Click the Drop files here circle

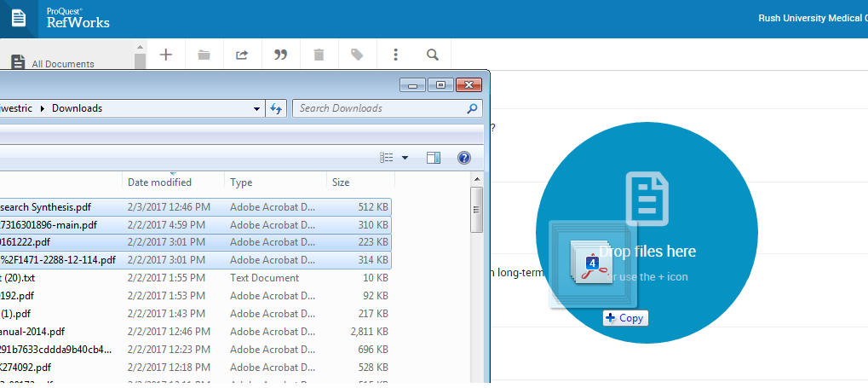647,233
